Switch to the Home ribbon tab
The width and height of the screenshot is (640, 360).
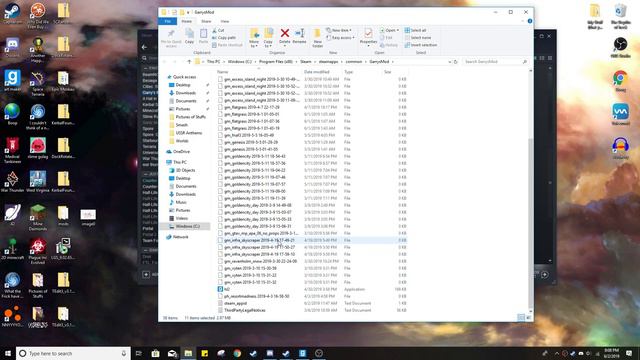187,21
